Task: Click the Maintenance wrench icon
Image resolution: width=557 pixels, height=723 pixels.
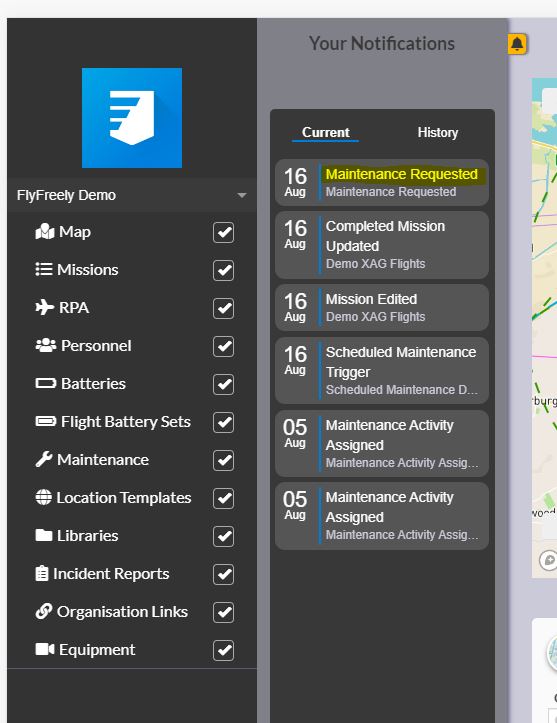Action: point(44,459)
